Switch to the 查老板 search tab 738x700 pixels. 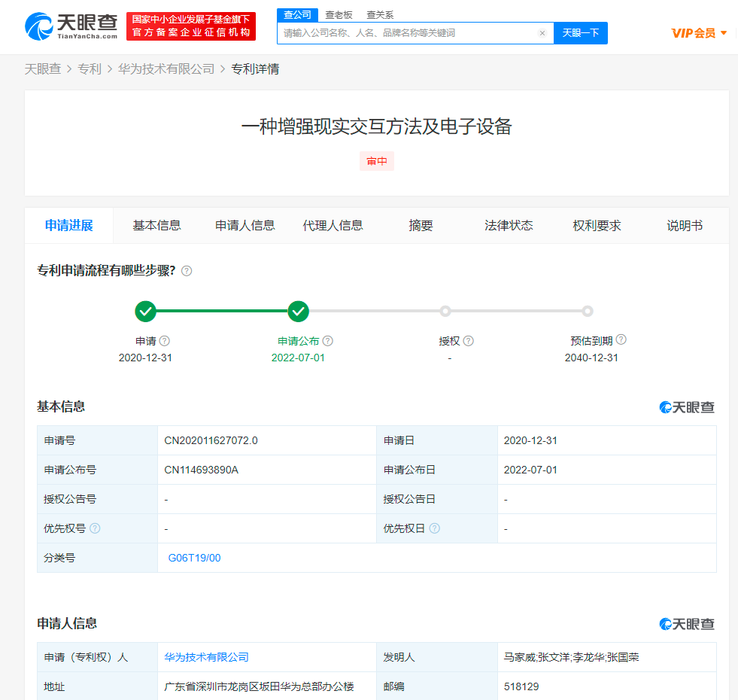click(x=339, y=14)
